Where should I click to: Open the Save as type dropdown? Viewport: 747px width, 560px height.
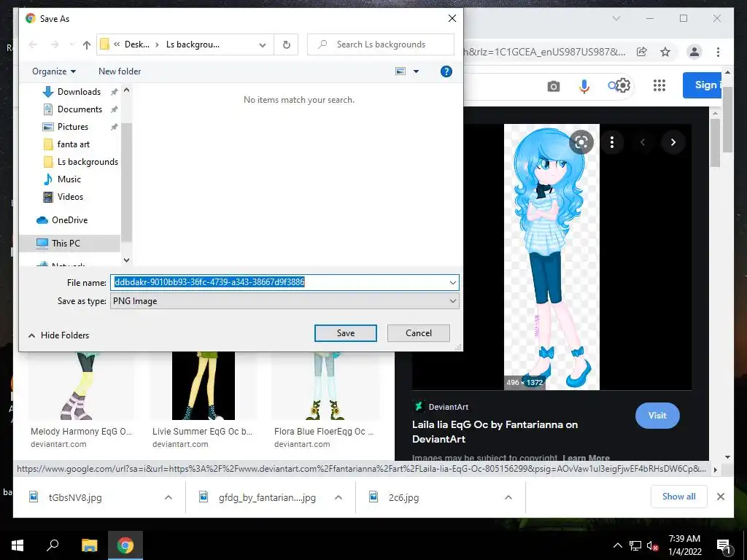tap(285, 301)
